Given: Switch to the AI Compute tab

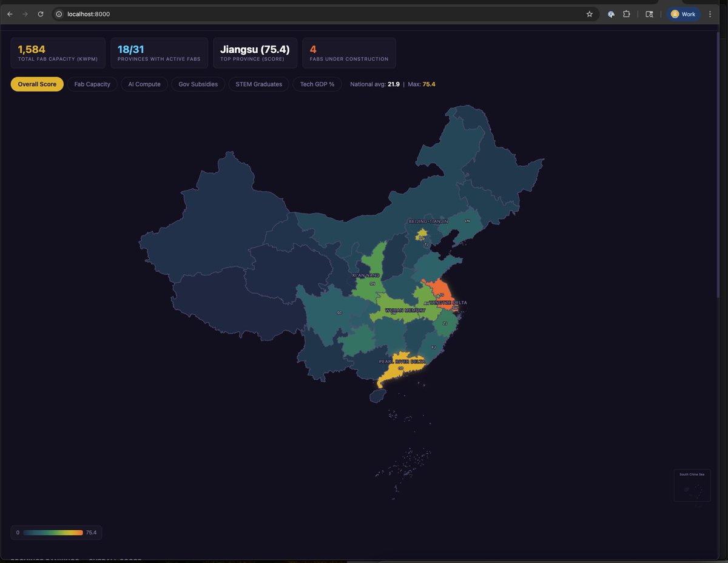Looking at the screenshot, I should click(144, 84).
